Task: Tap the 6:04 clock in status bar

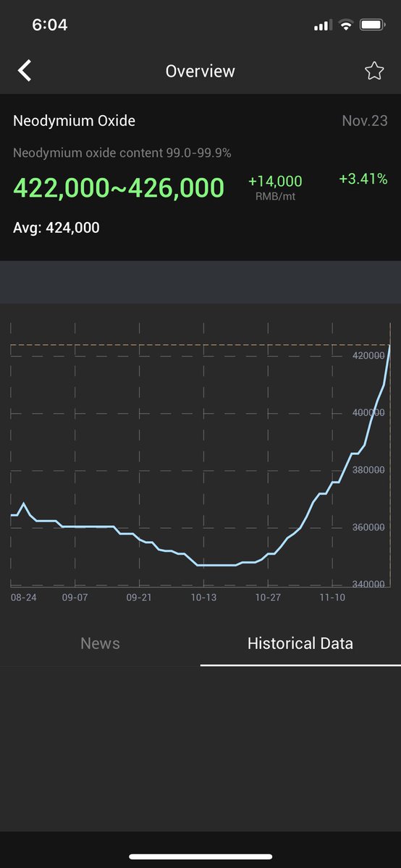Action: [x=50, y=25]
